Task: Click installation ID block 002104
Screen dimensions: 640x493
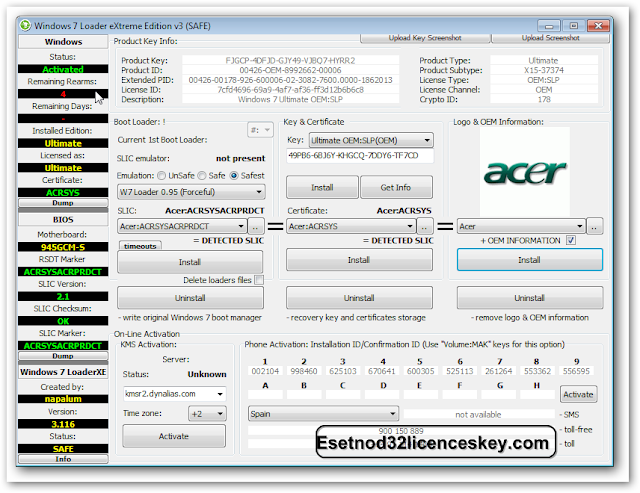Action: [265, 371]
